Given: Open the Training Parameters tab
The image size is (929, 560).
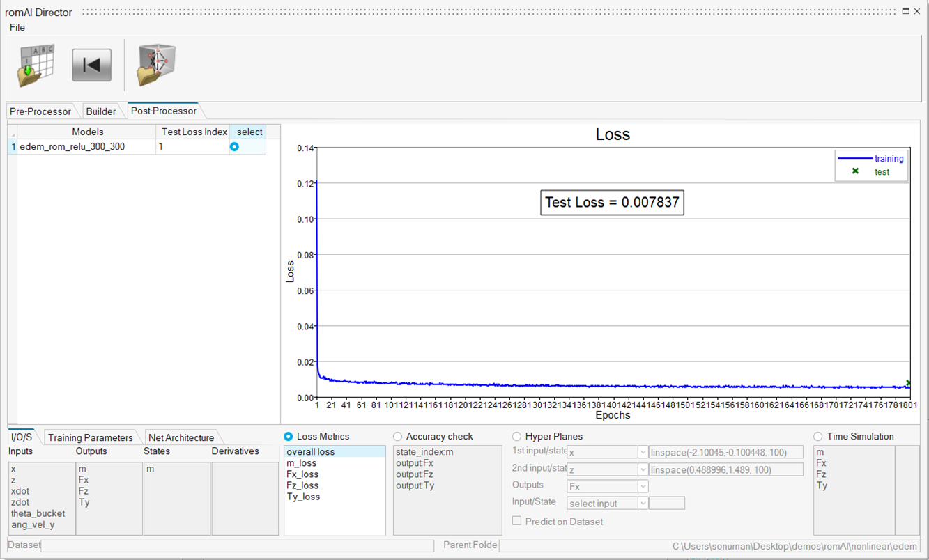Looking at the screenshot, I should (x=90, y=437).
